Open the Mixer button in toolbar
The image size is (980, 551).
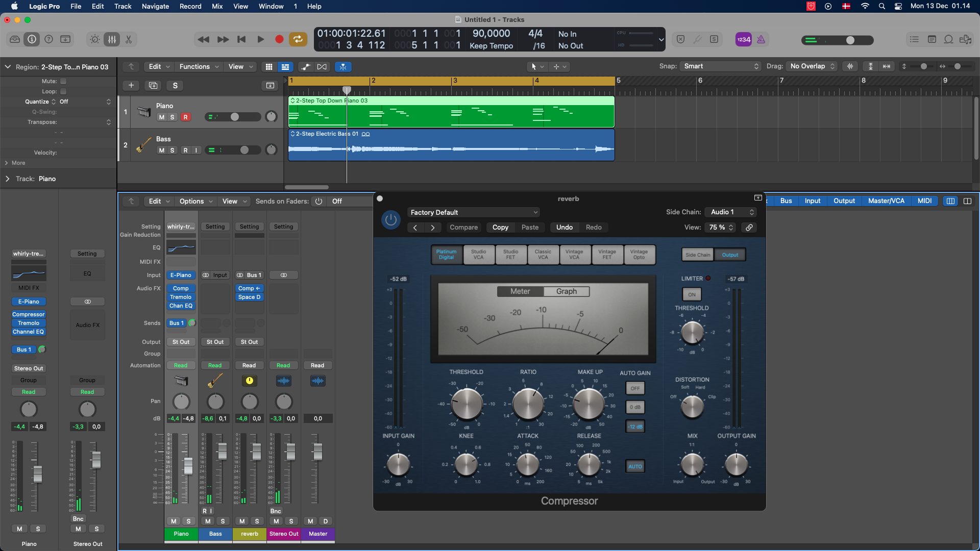pos(112,39)
